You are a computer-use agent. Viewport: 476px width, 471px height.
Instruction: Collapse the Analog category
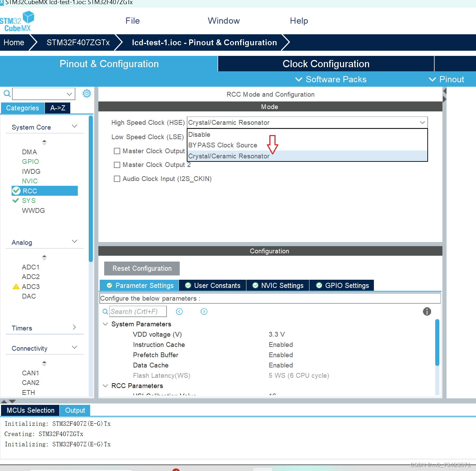74,242
